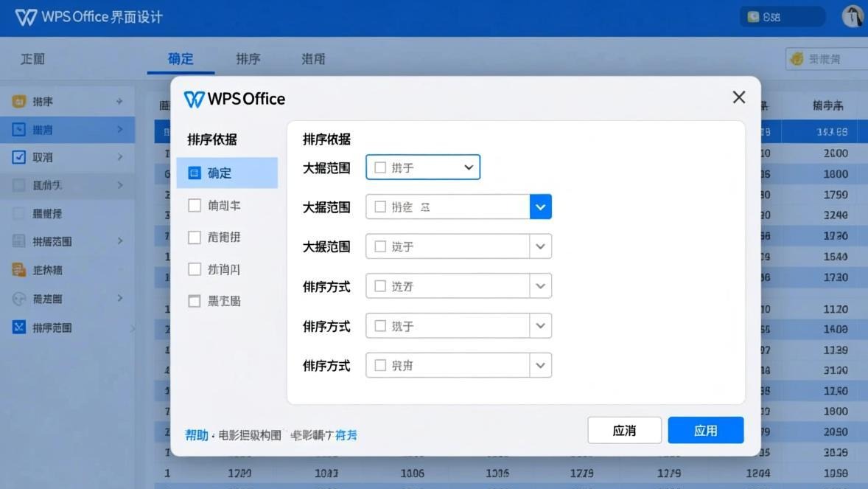The width and height of the screenshot is (868, 489).
Task: Click the yellow icon in the toolbar button below the avatar
Action: tap(797, 59)
